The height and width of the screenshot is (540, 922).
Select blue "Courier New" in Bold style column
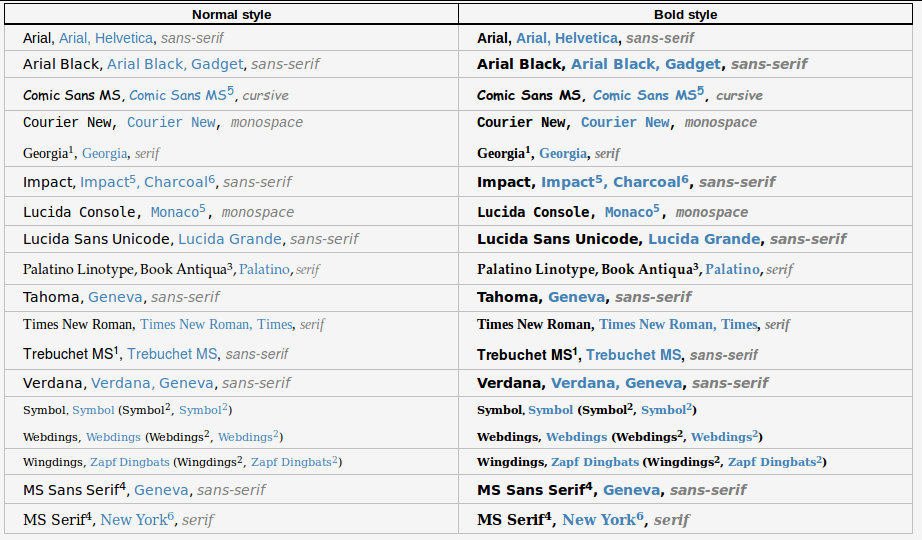(x=625, y=122)
